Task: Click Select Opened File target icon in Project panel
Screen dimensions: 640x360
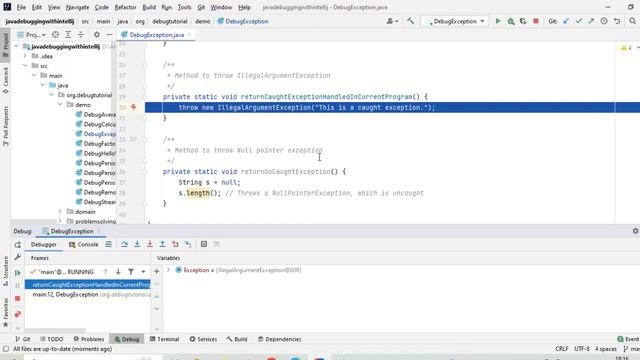Action: tap(55, 35)
